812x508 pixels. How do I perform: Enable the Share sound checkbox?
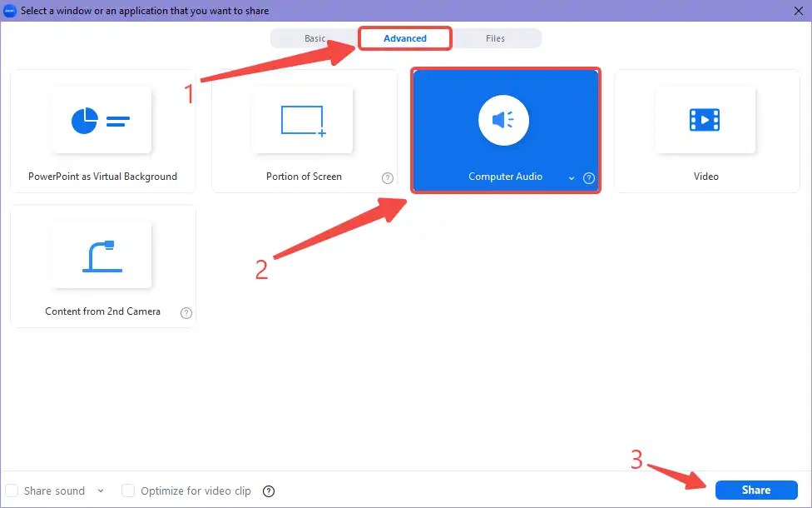tap(14, 491)
